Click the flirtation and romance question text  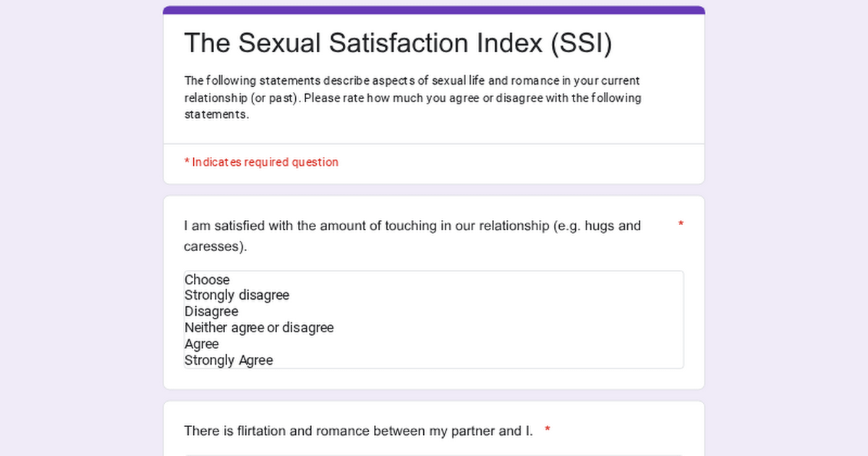358,431
